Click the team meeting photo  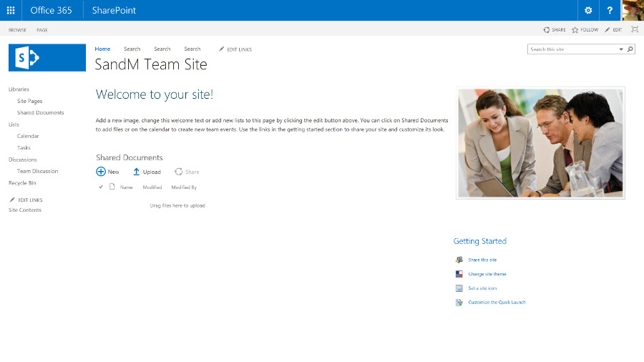coord(540,143)
